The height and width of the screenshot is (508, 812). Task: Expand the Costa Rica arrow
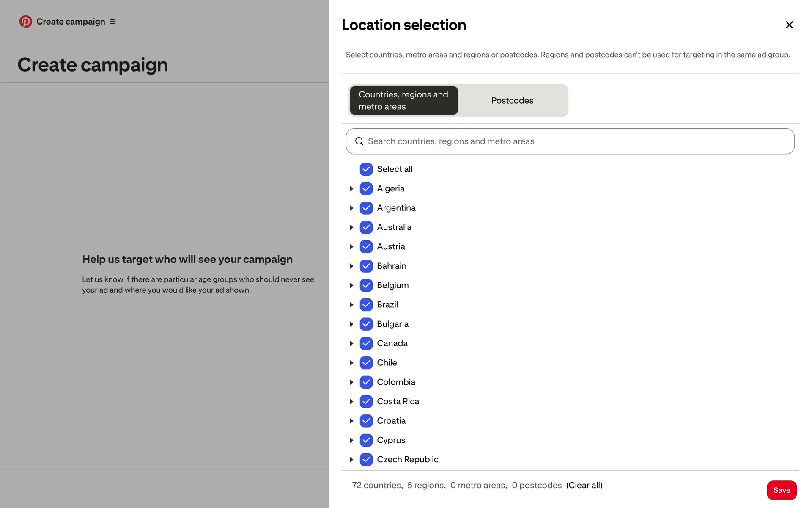[x=351, y=401]
